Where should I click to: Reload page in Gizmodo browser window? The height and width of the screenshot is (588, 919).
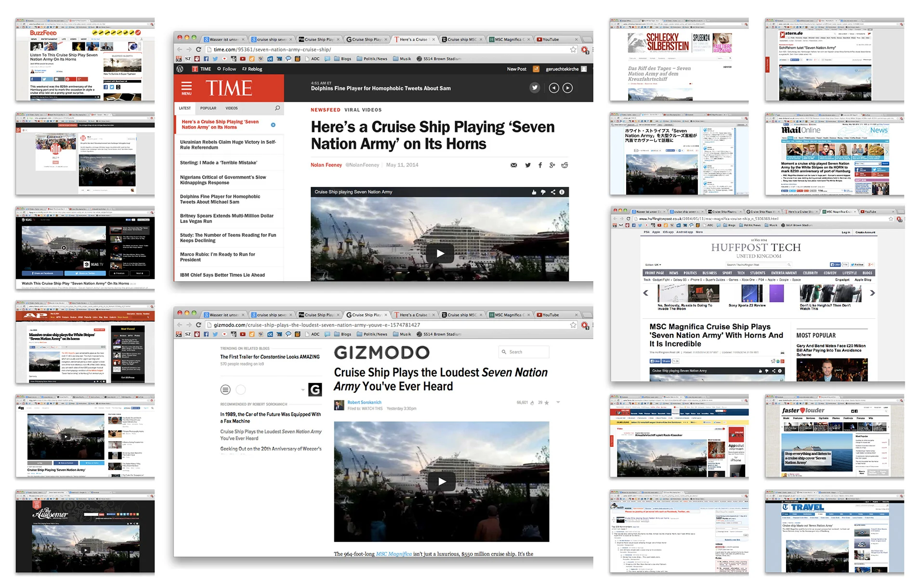(x=198, y=325)
